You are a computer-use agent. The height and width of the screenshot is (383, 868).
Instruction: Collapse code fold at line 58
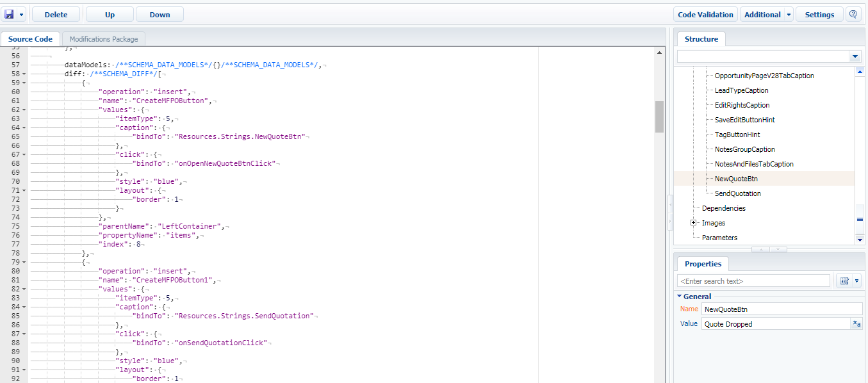click(24, 74)
